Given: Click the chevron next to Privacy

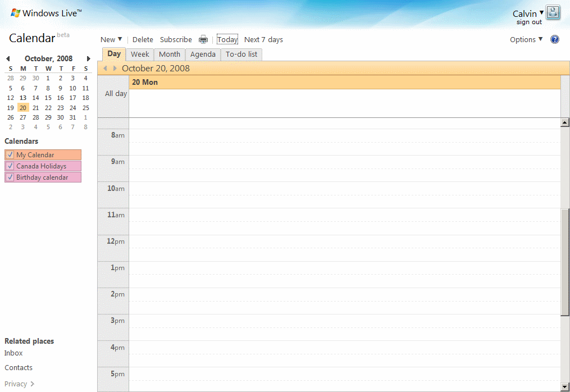Looking at the screenshot, I should point(33,384).
